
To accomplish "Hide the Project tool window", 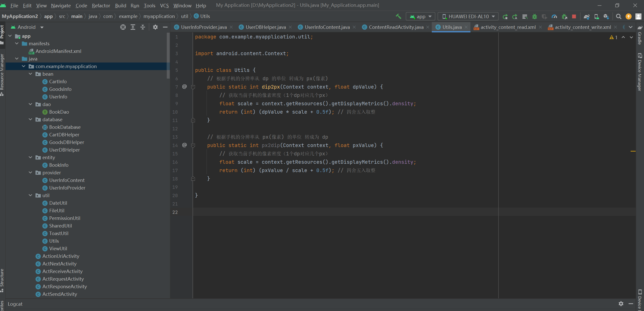I will pyautogui.click(x=165, y=27).
